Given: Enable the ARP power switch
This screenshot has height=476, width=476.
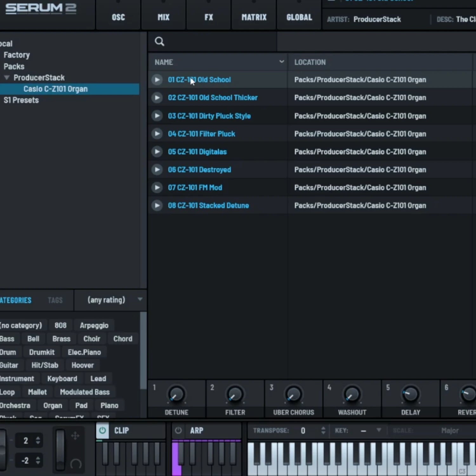Looking at the screenshot, I should (x=178, y=430).
